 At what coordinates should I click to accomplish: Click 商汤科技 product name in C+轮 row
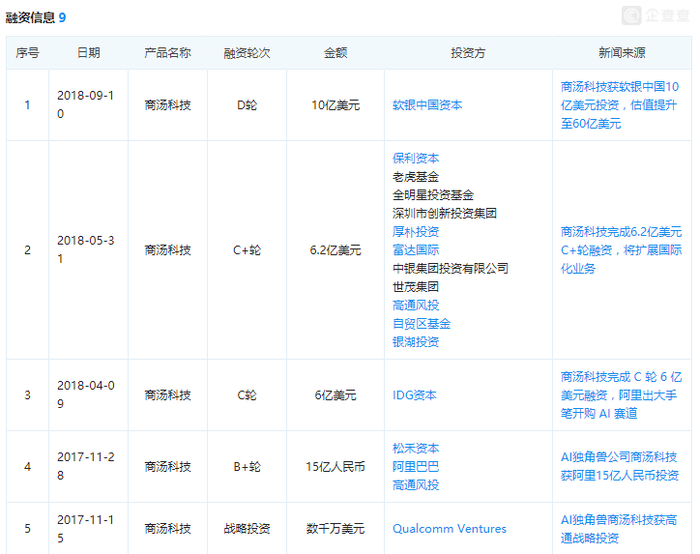167,250
